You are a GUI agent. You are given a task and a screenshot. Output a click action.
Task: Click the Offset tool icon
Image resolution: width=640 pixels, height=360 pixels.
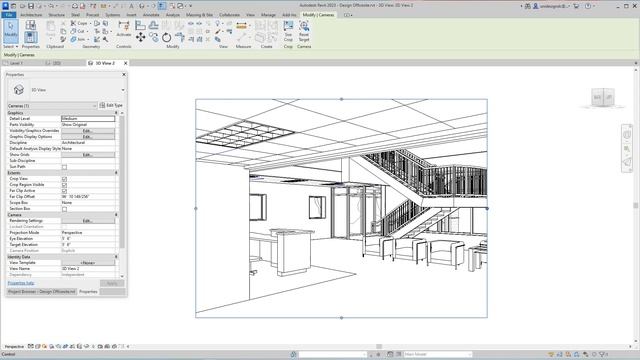153,25
